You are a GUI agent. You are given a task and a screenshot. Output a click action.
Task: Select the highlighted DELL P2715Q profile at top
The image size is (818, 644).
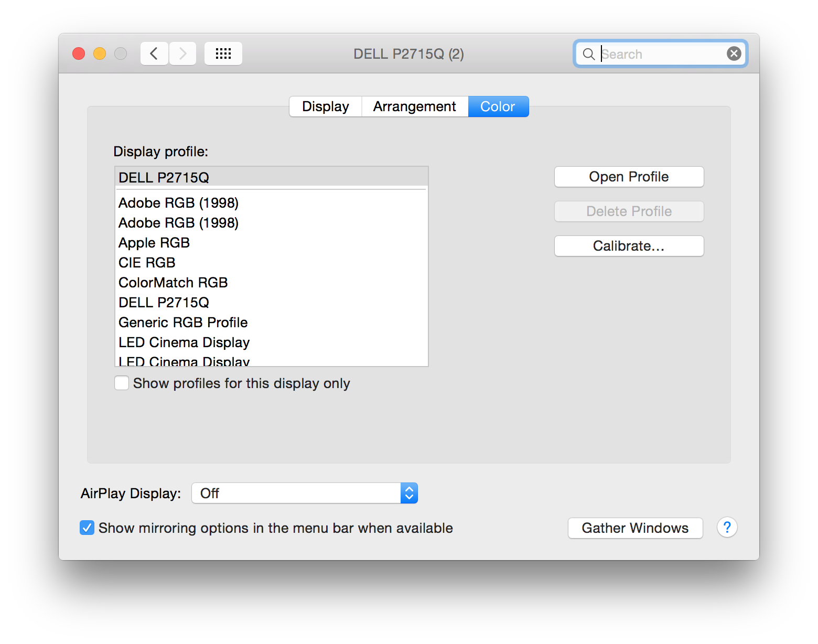coord(272,177)
